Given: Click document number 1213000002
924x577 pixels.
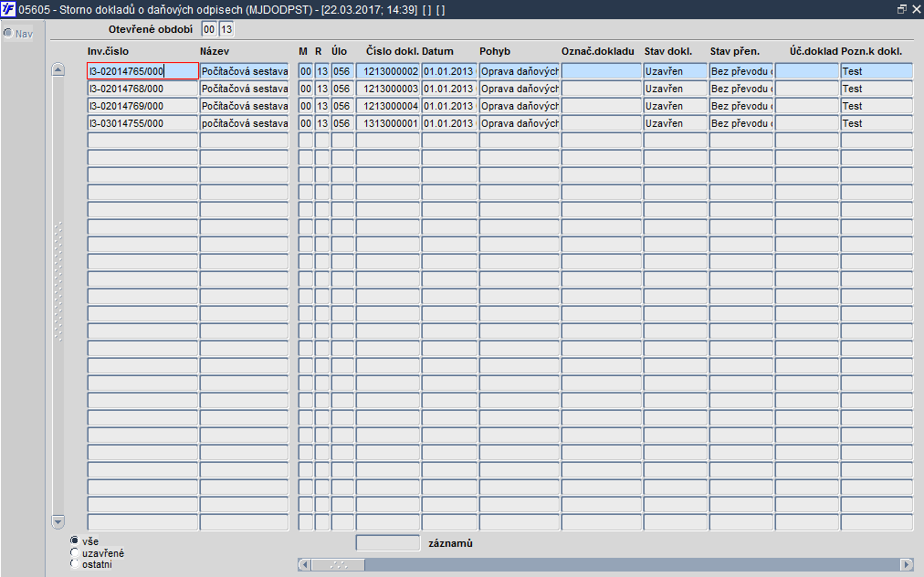Looking at the screenshot, I should (388, 71).
